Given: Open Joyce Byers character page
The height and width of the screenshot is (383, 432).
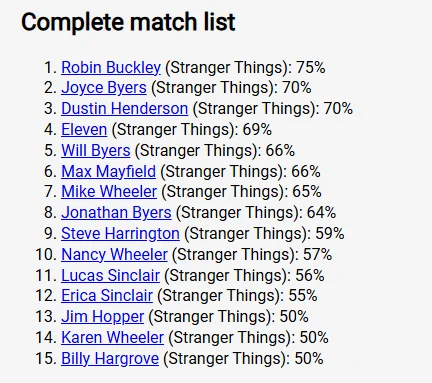Looking at the screenshot, I should click(104, 88).
